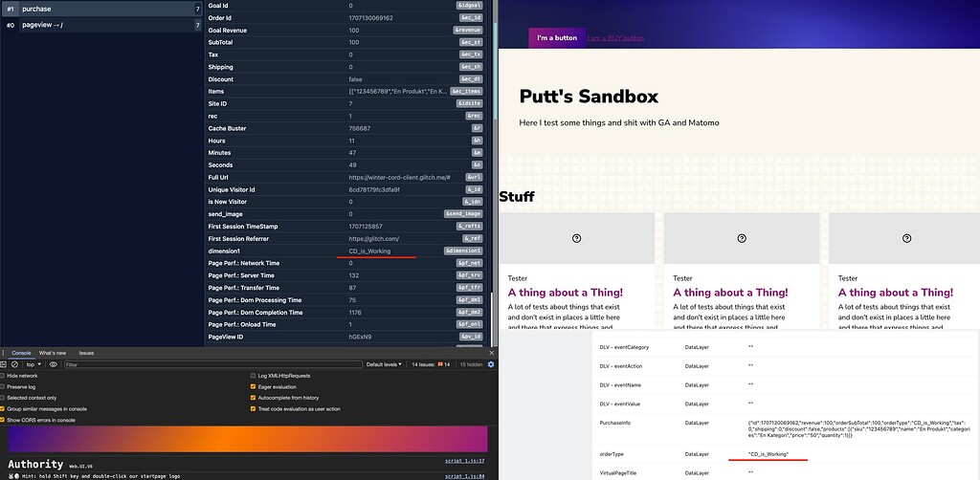Expand the Default levels dropdown
The height and width of the screenshot is (480, 980).
(386, 364)
